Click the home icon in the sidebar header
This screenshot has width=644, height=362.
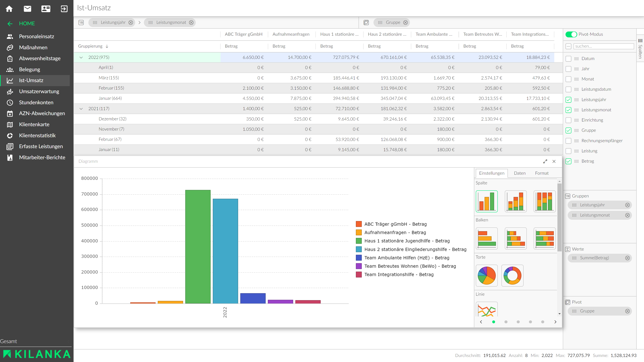tap(9, 9)
